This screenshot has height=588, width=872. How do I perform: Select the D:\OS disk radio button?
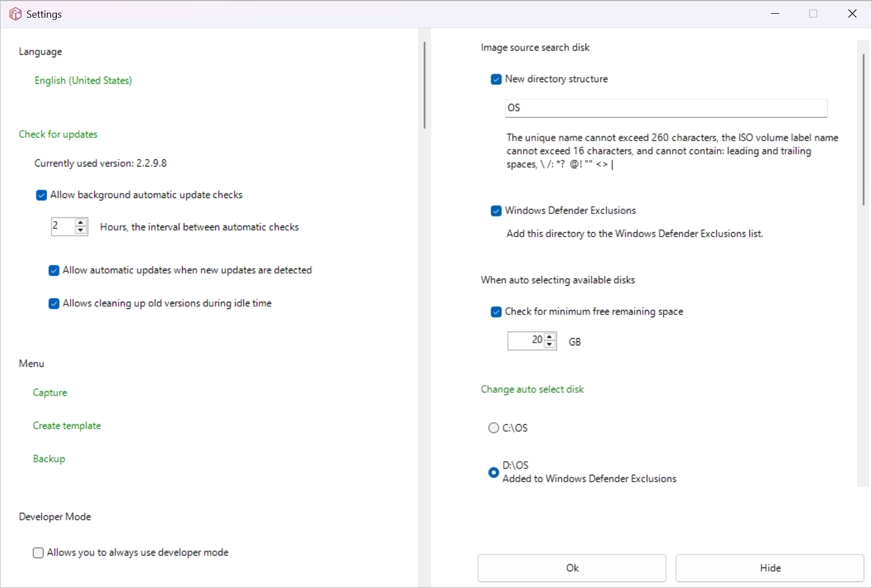coord(493,472)
